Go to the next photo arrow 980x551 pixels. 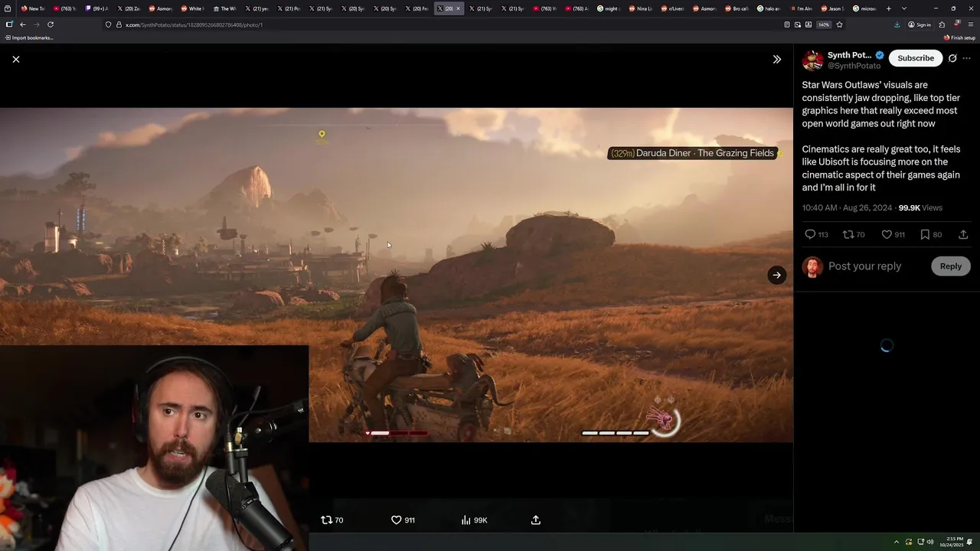click(776, 275)
